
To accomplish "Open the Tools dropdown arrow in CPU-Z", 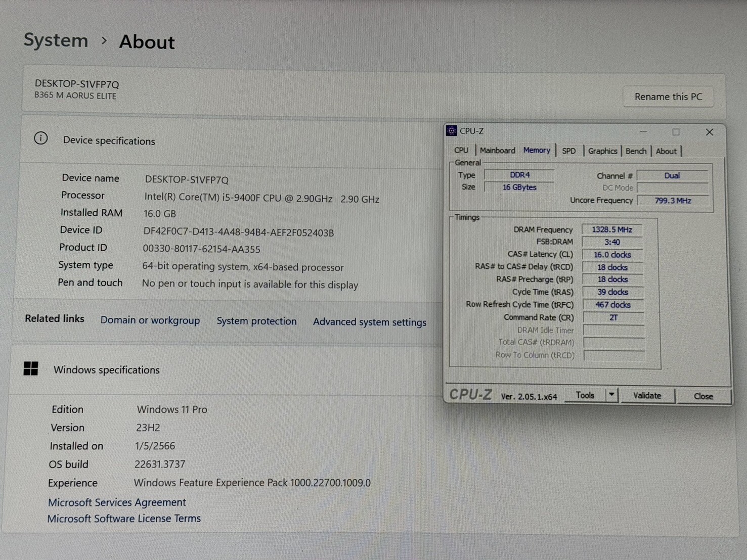I will pos(611,395).
